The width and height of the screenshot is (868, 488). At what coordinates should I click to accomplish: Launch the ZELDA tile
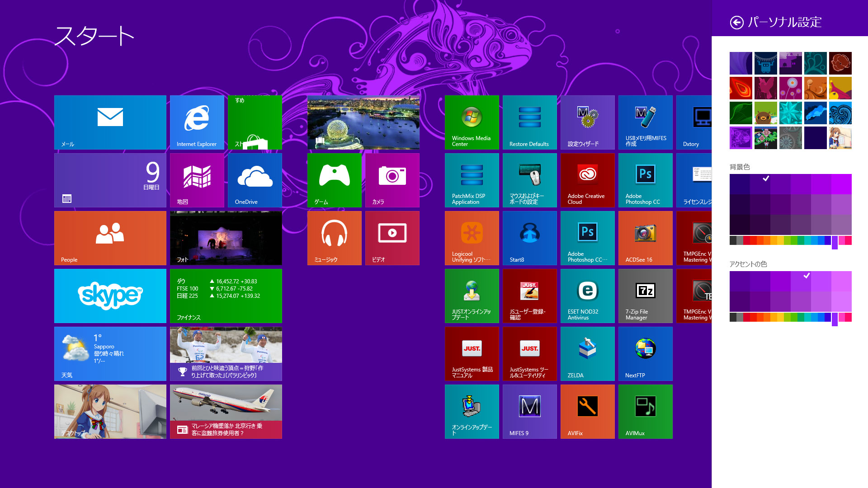588,354
